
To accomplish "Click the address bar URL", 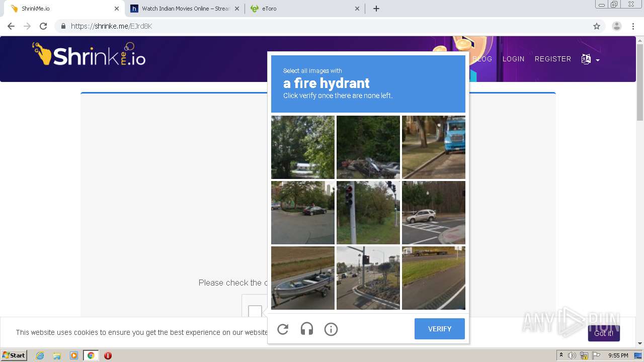I will (x=111, y=26).
